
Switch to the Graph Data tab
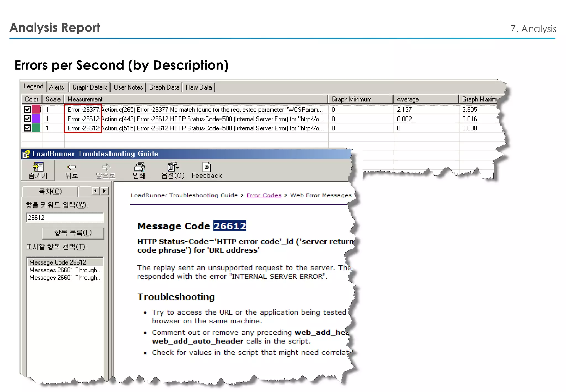pyautogui.click(x=164, y=87)
